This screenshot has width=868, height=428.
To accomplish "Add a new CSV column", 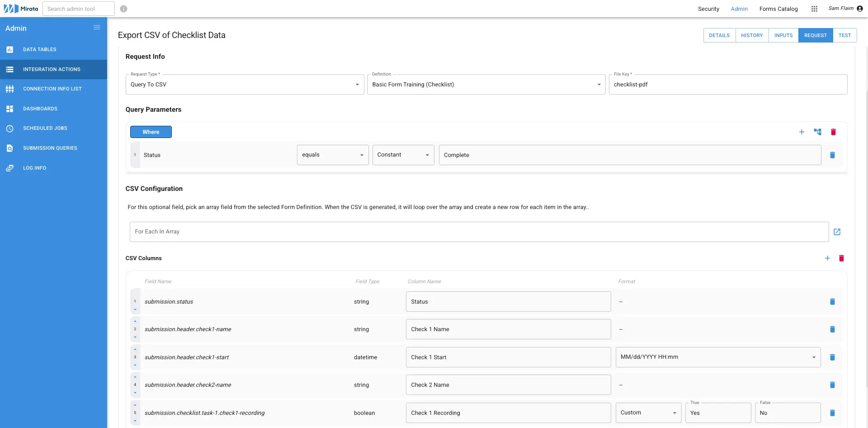I will click(x=828, y=258).
